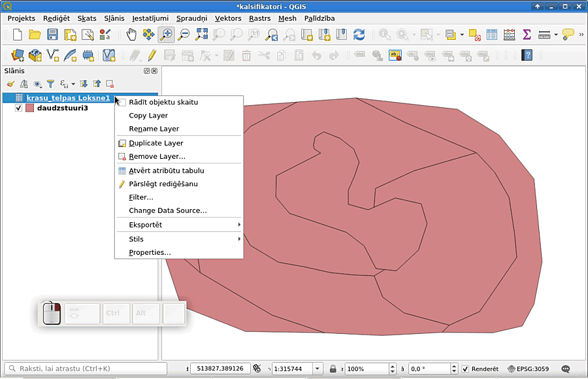Open select features dropdown arrow

438,35
